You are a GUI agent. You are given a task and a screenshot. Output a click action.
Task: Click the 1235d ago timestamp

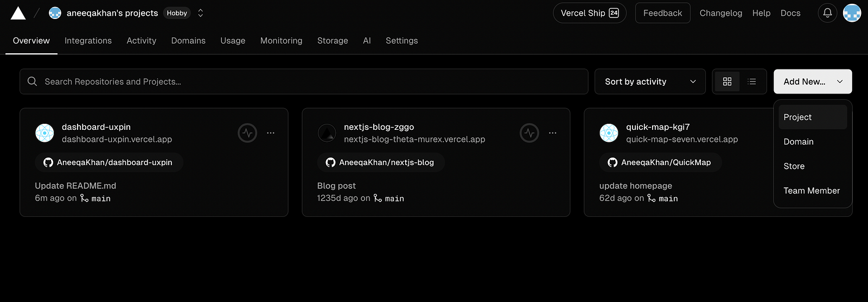tap(337, 198)
